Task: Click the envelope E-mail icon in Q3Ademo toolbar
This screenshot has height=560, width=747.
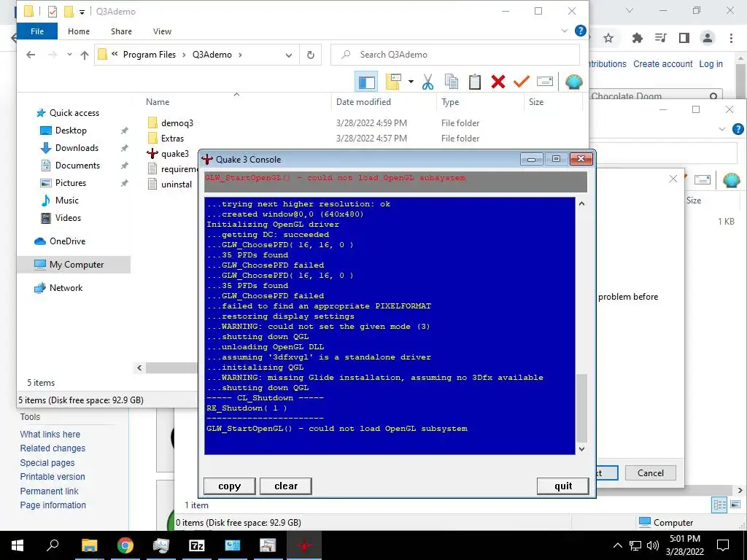Action: [x=544, y=82]
